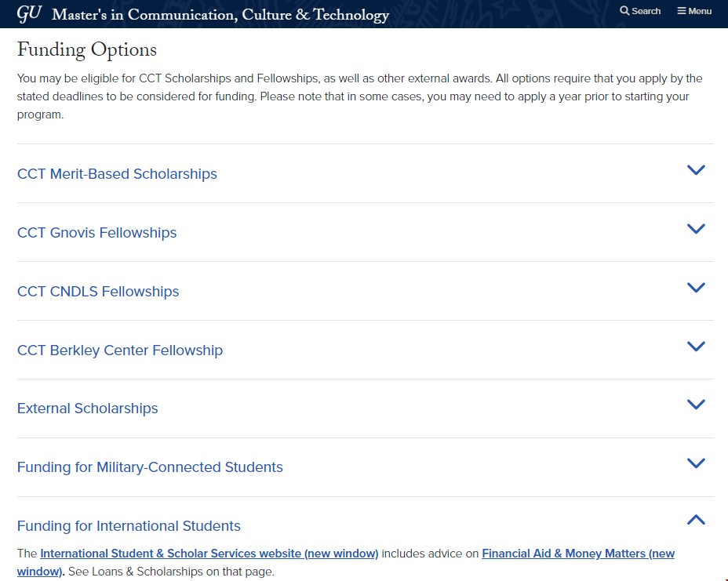The height and width of the screenshot is (581, 728).
Task: Expand CCT Merit-Based Scholarships chevron
Action: tap(695, 170)
